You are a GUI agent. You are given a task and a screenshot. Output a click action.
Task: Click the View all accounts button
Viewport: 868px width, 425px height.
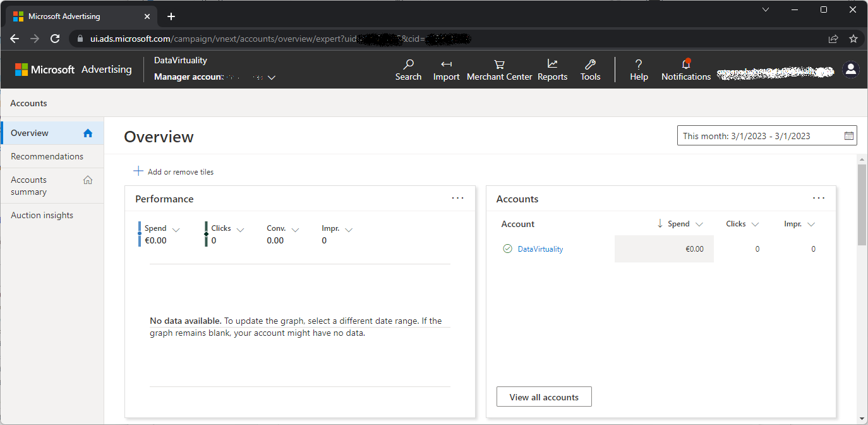(544, 397)
